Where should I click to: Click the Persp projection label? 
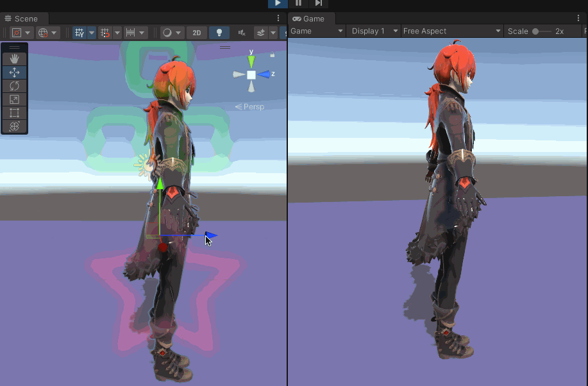(250, 106)
